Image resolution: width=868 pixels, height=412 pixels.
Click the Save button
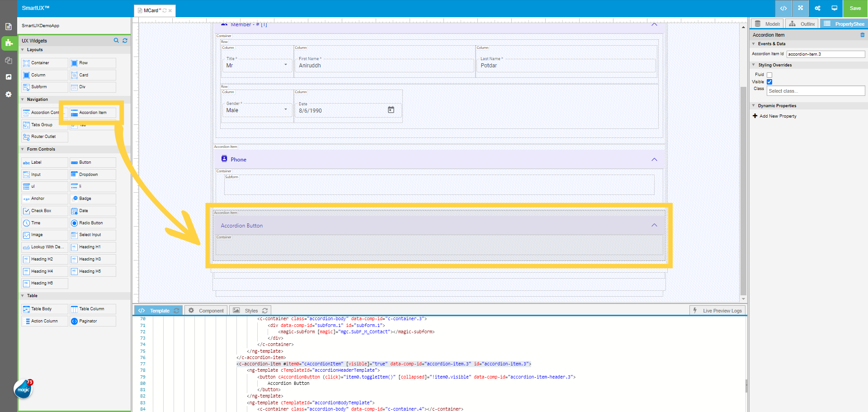[x=855, y=8]
